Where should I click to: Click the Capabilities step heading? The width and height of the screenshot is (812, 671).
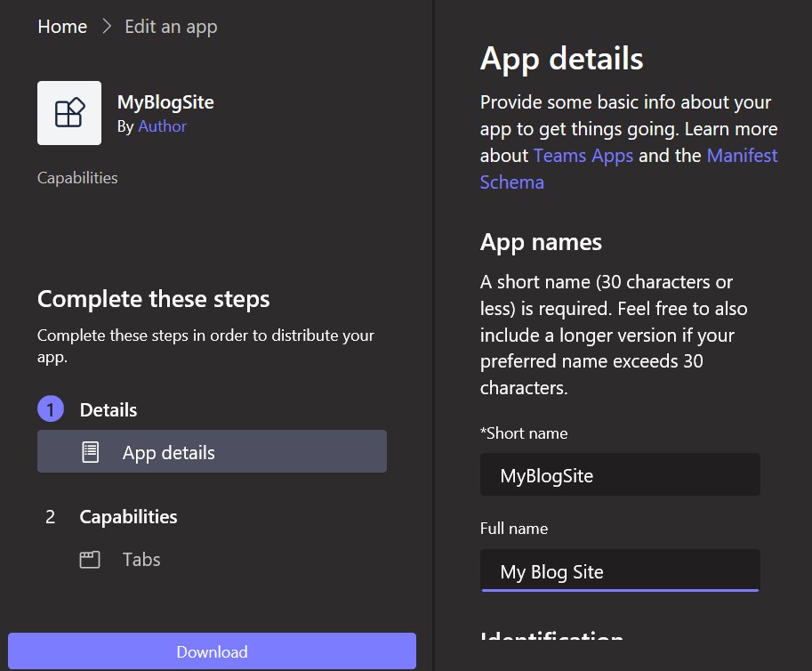coord(128,516)
